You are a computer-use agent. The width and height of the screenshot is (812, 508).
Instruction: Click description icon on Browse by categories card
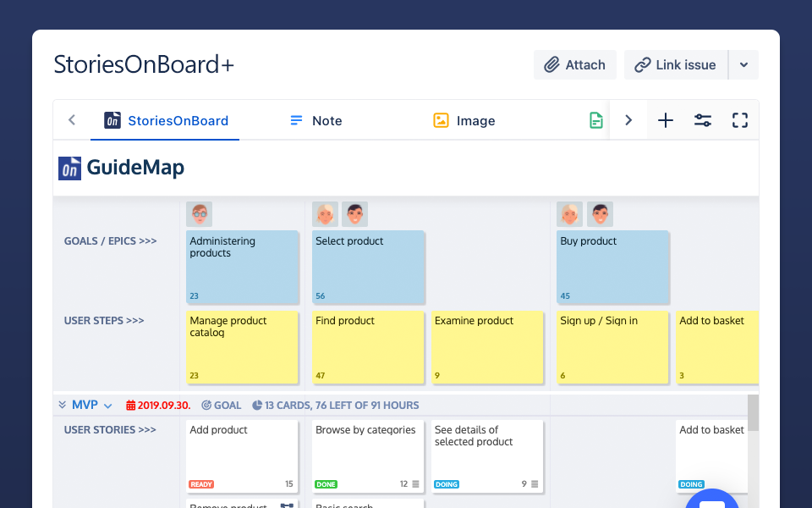pos(416,484)
